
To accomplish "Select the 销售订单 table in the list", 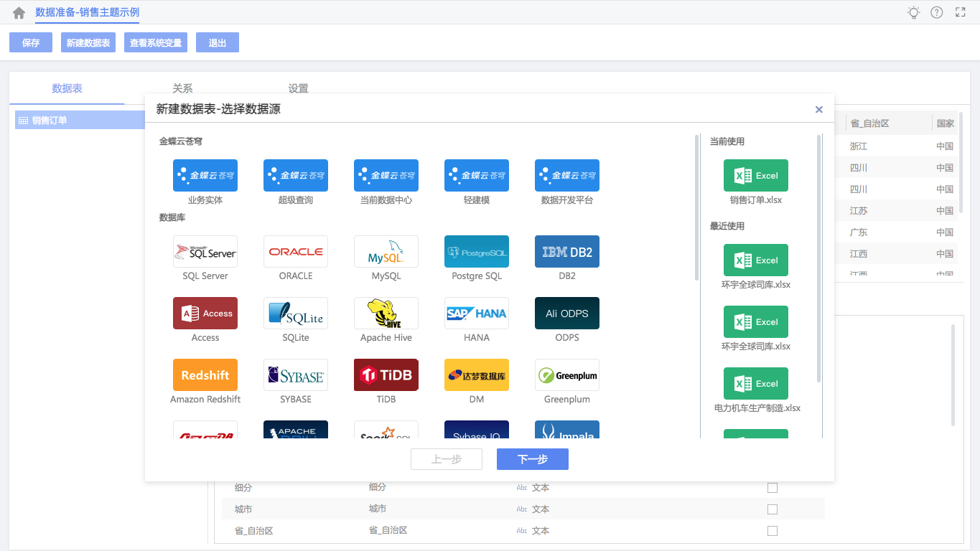I will (x=80, y=121).
